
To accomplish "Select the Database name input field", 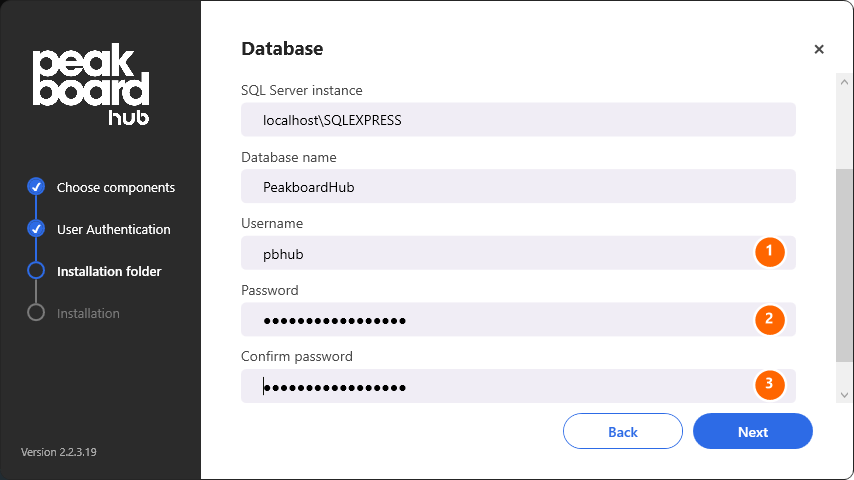I will coord(518,186).
